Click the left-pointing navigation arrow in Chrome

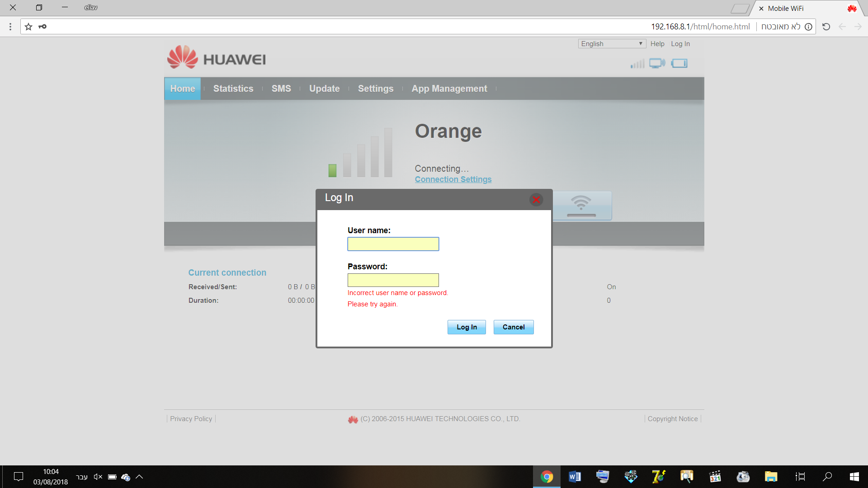coord(842,27)
